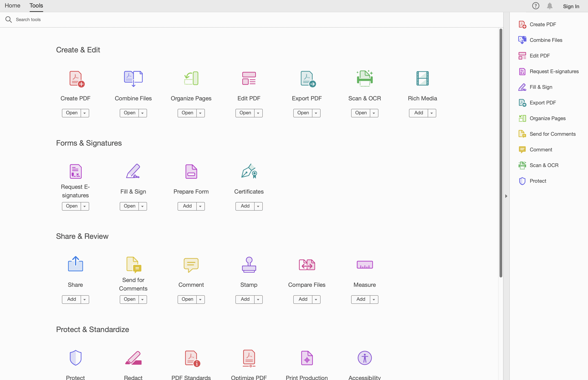Expand the dropdown arrow next to Organize Pages Open
Image resolution: width=588 pixels, height=380 pixels.
pos(201,113)
